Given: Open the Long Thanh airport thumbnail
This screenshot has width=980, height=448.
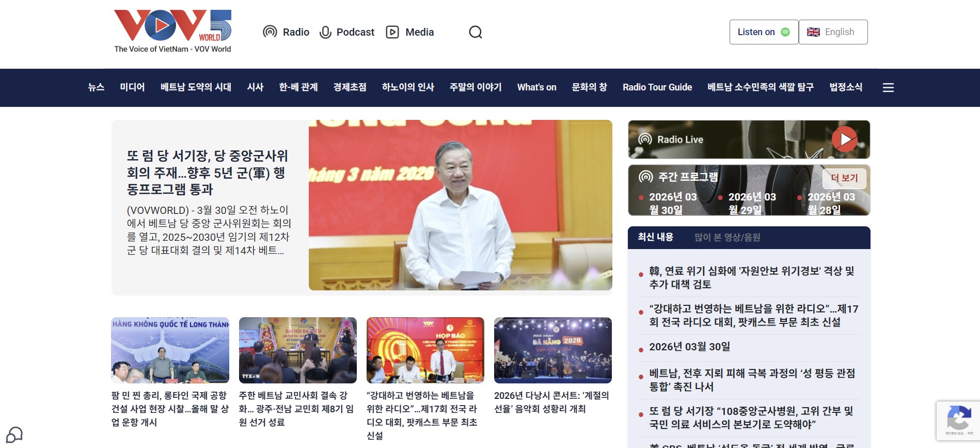Looking at the screenshot, I should 170,350.
